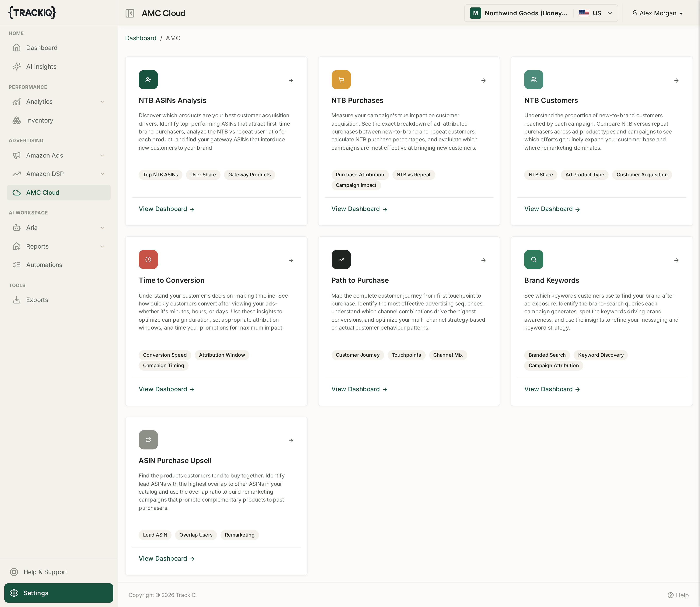Click the NTB Customers people icon
Screen dimensions: 700x607
(x=534, y=80)
